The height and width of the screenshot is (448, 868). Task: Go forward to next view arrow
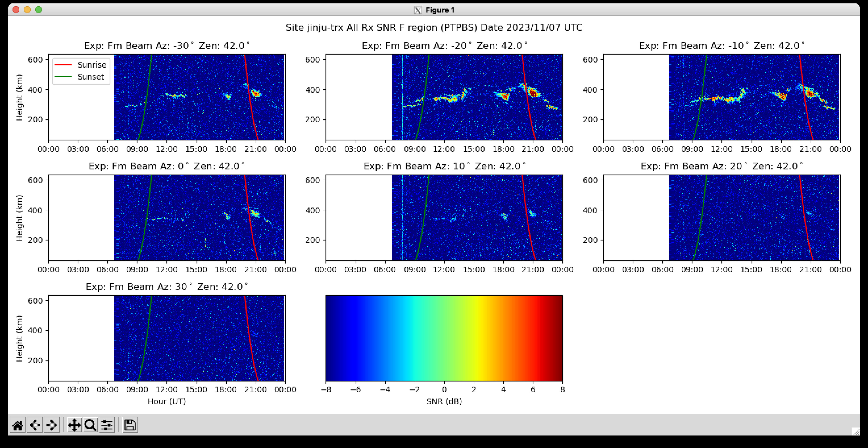tap(52, 425)
